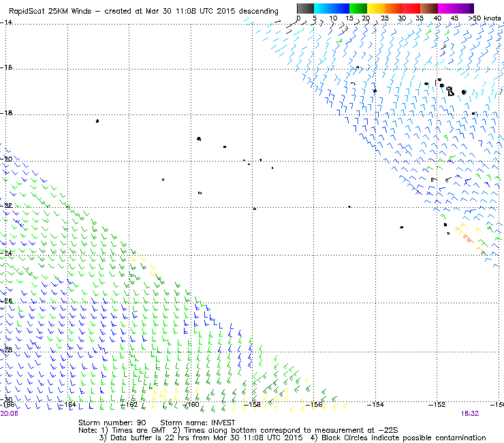
Task: Click the 'Black Circles indicate possible contamination' note
Action: (404, 438)
